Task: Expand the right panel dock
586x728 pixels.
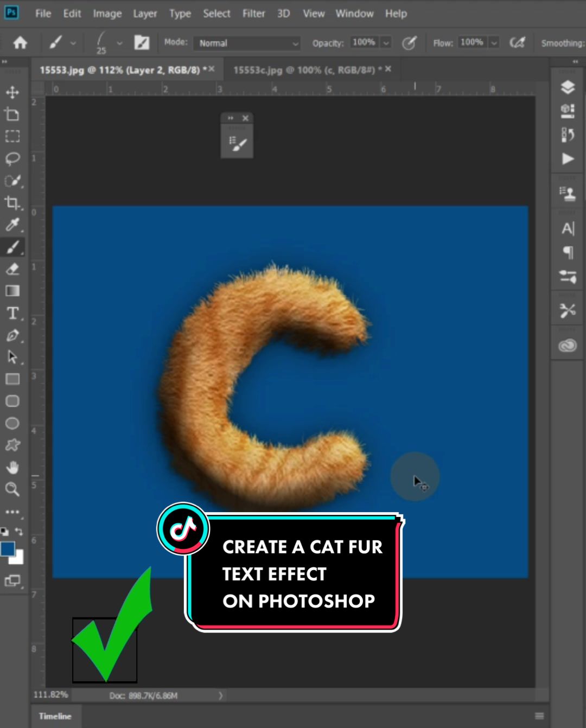Action: click(x=575, y=62)
